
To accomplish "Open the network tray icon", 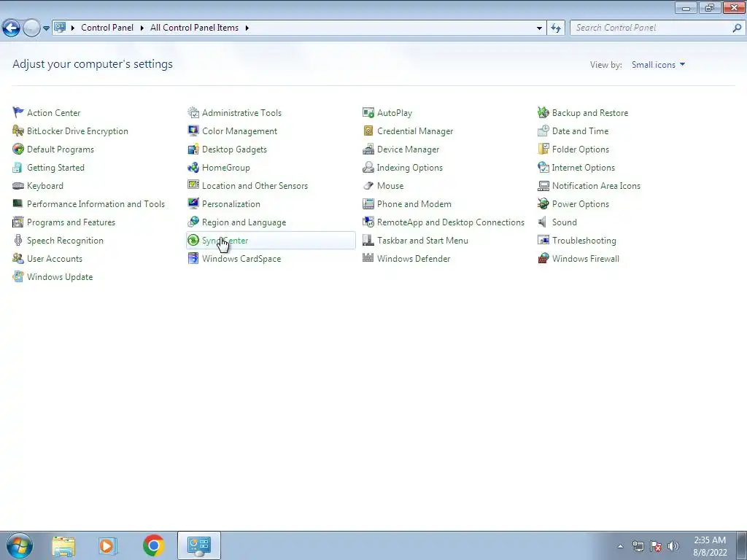I will pos(638,546).
